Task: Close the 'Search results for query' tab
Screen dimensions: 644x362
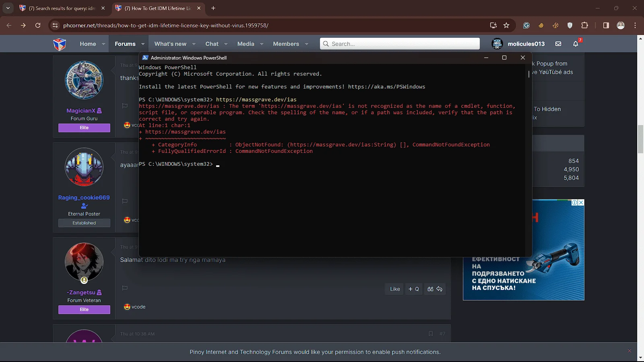Action: (103, 8)
